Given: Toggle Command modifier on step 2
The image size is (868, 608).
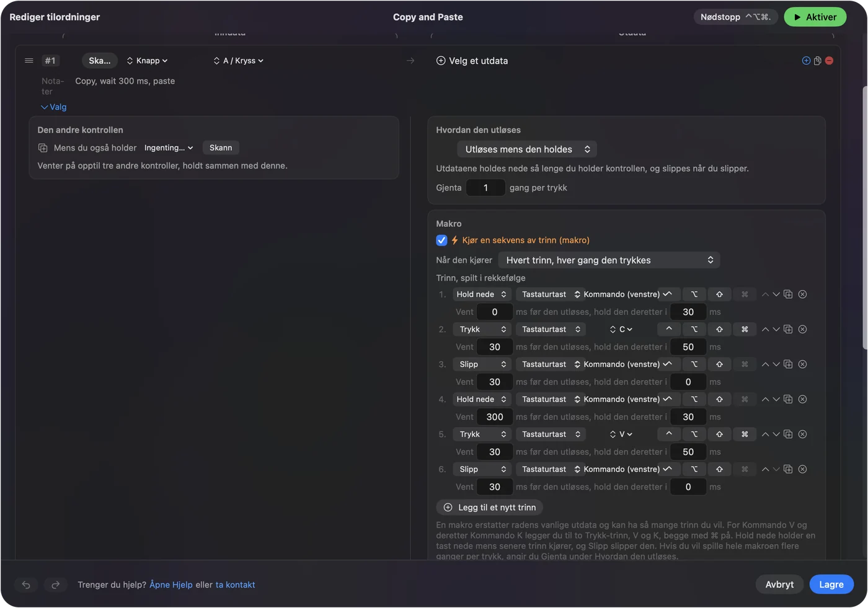Looking at the screenshot, I should (745, 330).
